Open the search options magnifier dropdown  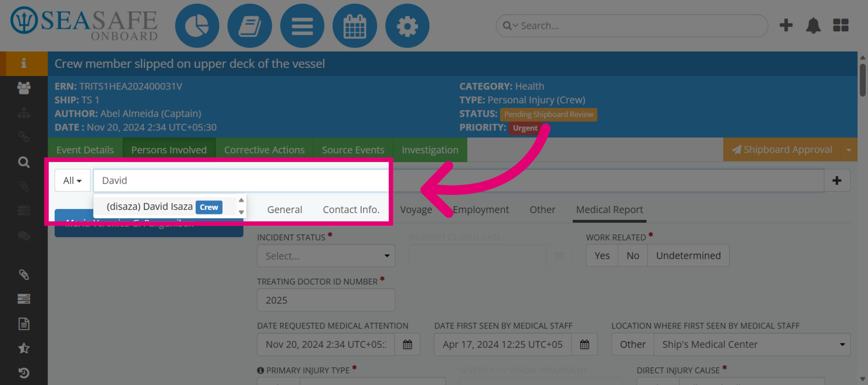point(510,26)
